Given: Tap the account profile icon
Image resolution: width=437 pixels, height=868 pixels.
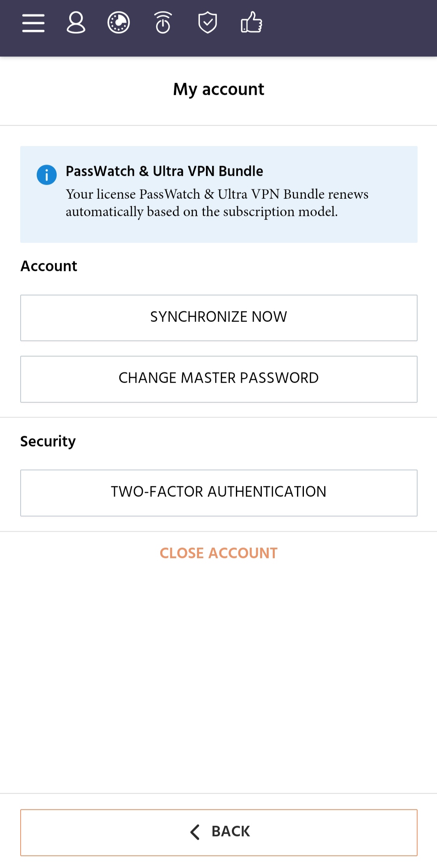Looking at the screenshot, I should pyautogui.click(x=76, y=23).
